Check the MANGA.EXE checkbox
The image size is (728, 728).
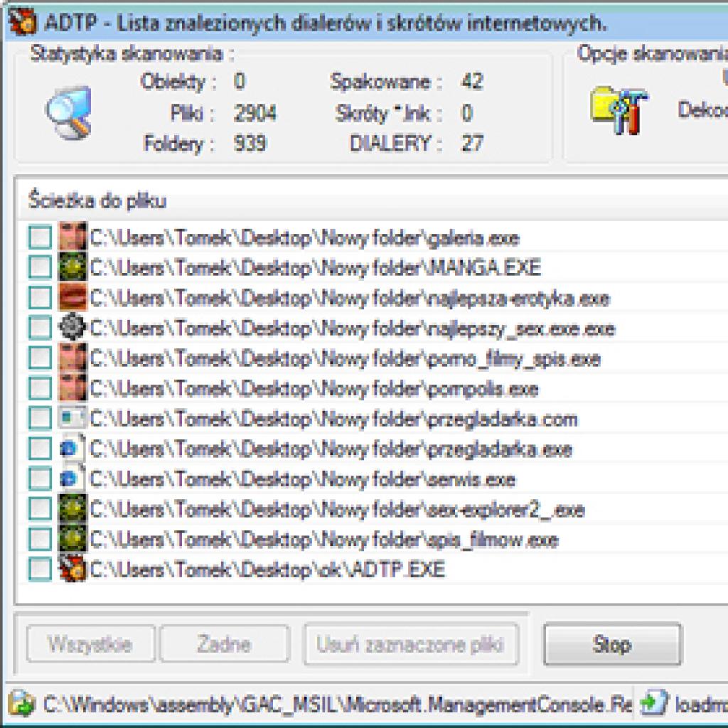pyautogui.click(x=40, y=267)
